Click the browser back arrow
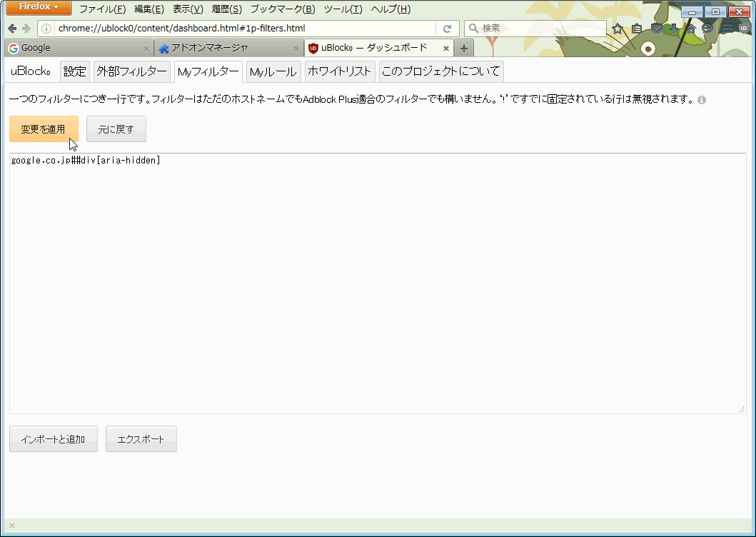Image resolution: width=756 pixels, height=537 pixels. (12, 29)
